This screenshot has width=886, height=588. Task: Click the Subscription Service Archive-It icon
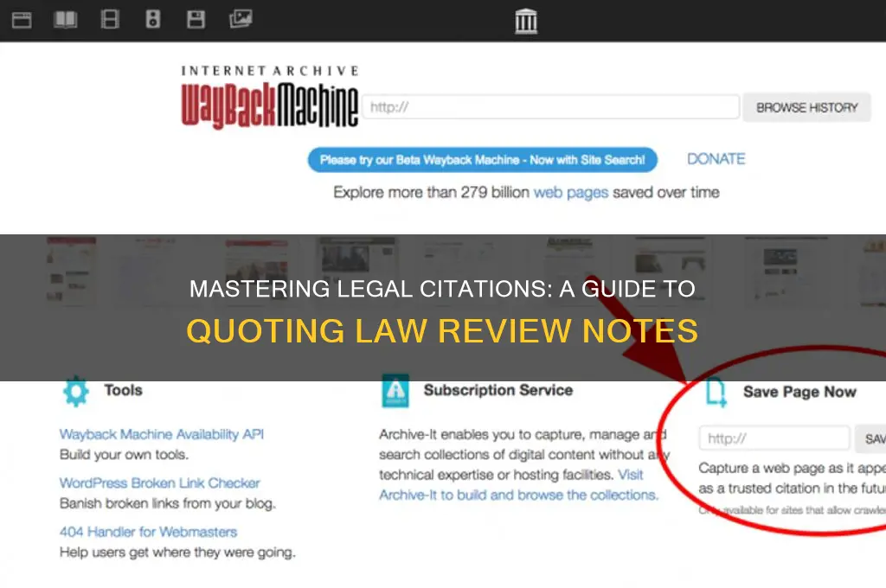395,390
